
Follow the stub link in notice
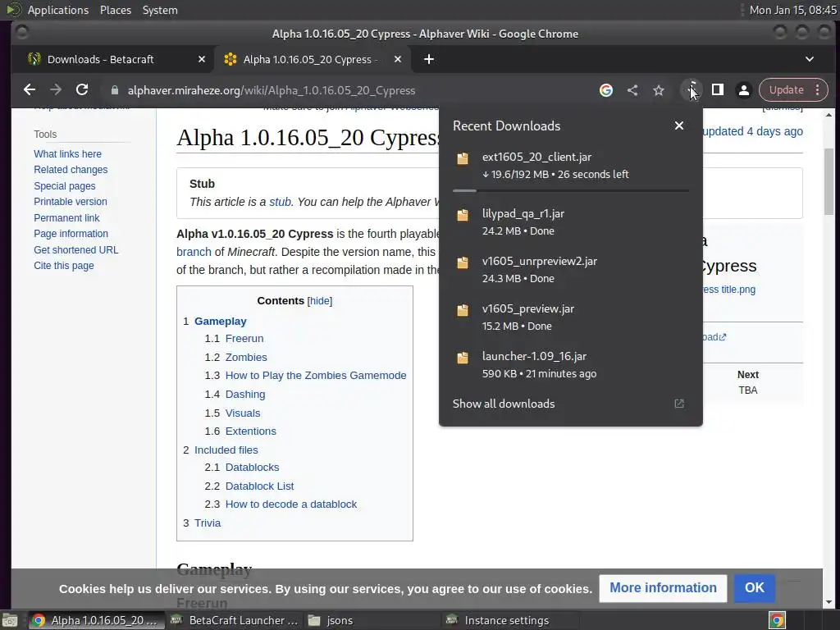click(x=281, y=202)
